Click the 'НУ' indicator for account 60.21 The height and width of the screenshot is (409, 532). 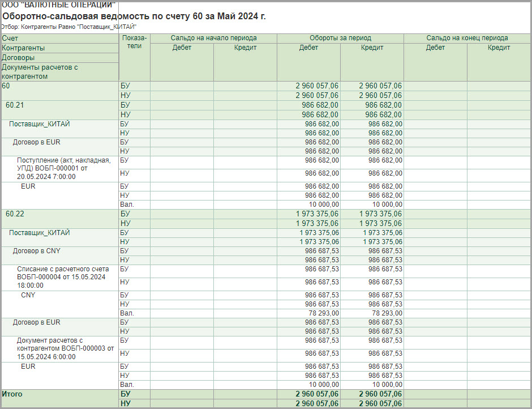[125, 114]
